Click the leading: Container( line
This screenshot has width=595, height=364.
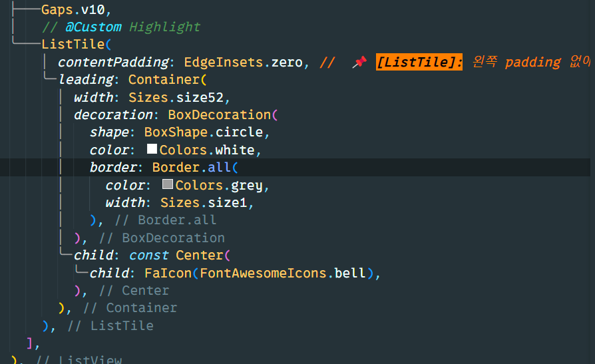pyautogui.click(x=132, y=80)
